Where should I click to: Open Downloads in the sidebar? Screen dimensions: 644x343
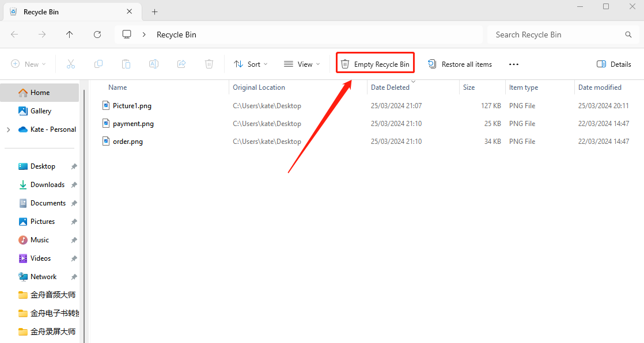click(x=47, y=185)
